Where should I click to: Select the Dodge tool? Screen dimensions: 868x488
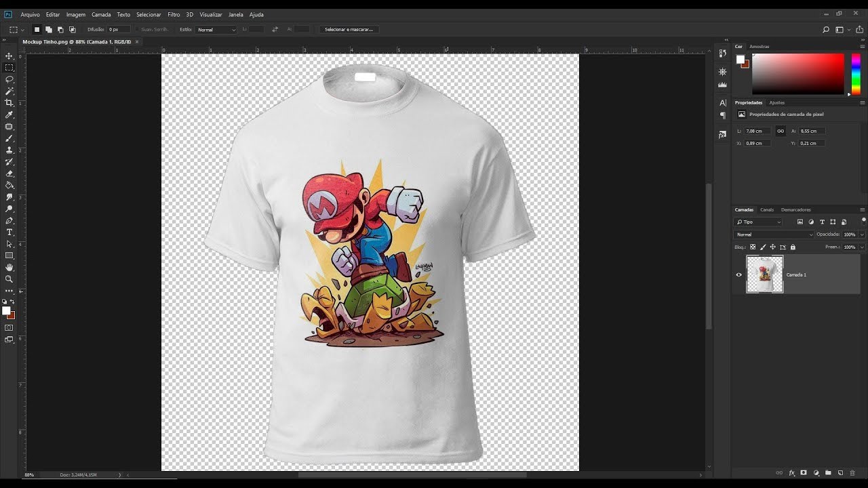[9, 209]
